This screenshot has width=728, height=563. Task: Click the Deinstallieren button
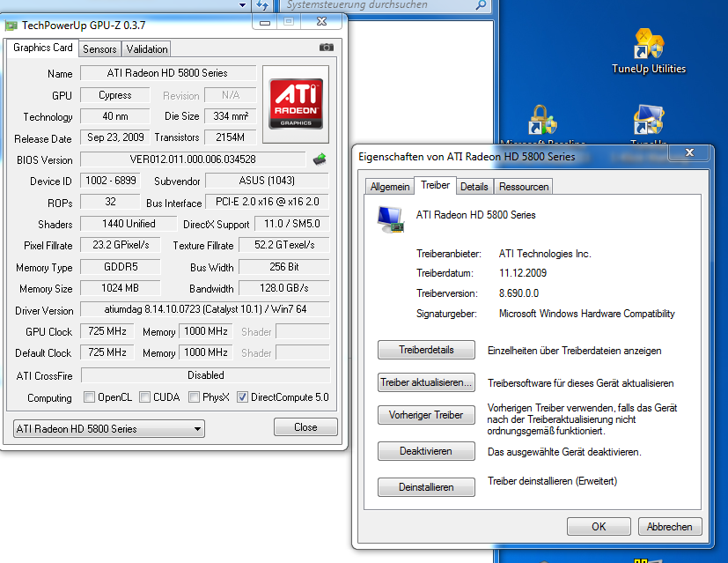click(426, 487)
